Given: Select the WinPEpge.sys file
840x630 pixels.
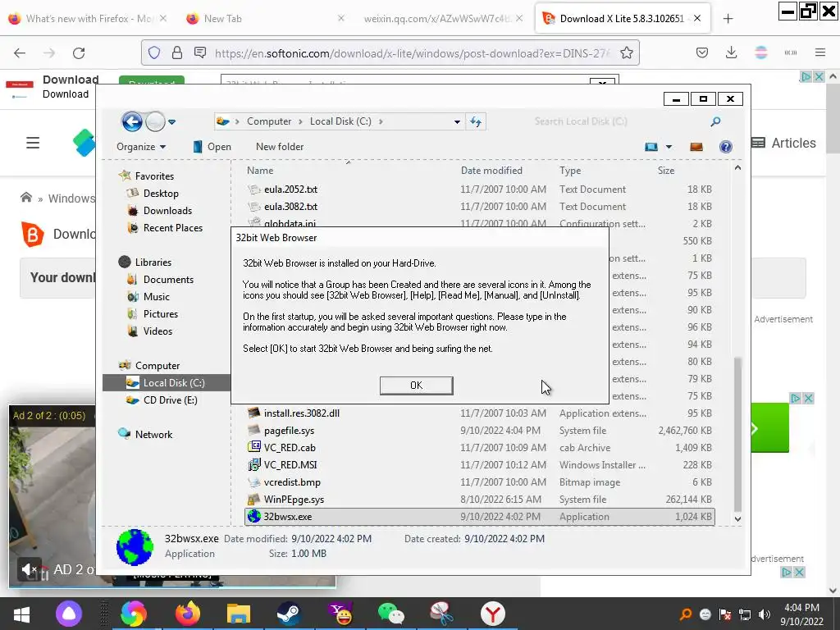Looking at the screenshot, I should click(479, 500).
